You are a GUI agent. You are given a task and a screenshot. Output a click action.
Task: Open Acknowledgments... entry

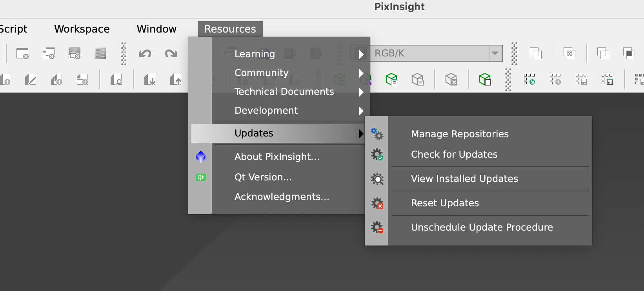(278, 197)
